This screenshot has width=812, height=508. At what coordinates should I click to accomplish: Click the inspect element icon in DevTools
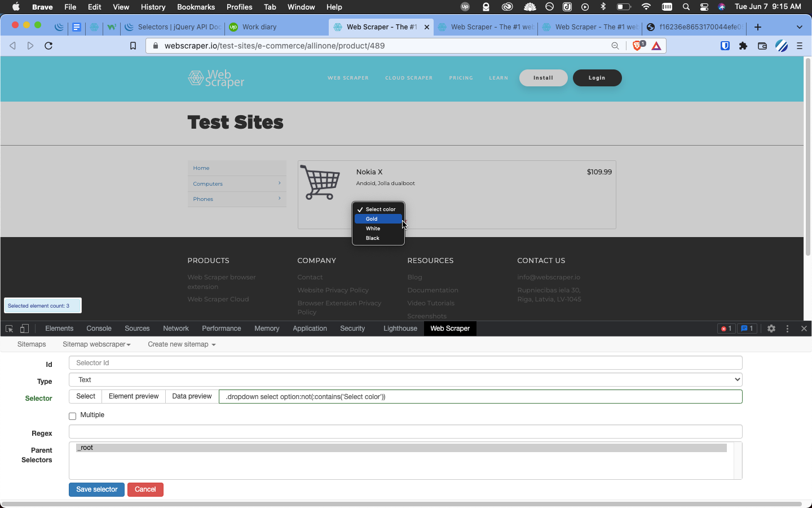tap(9, 328)
